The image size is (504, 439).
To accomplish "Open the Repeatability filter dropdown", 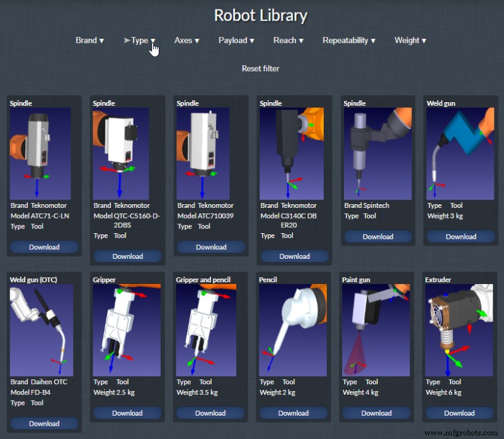I will coord(348,40).
